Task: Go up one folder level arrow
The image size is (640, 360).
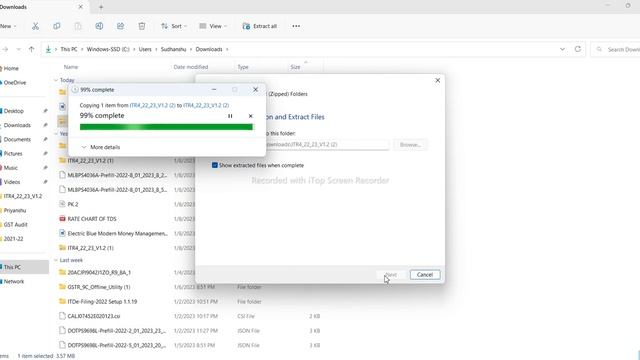Action: (31, 49)
